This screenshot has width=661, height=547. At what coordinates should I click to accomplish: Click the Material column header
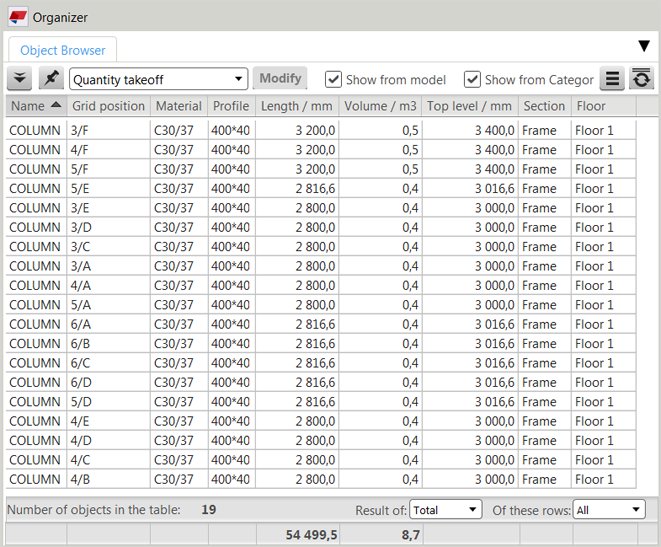point(178,106)
